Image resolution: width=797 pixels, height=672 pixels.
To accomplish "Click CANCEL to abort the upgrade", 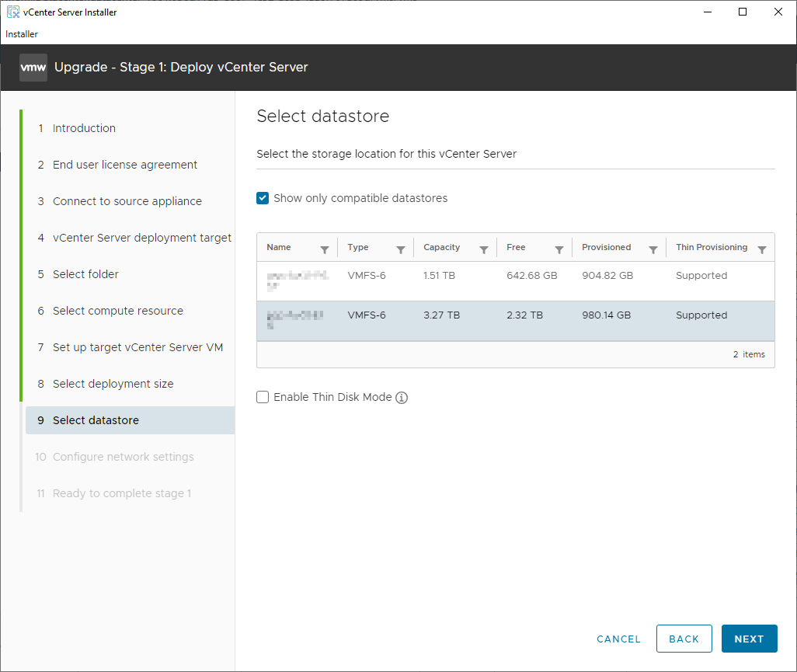I will tap(618, 639).
